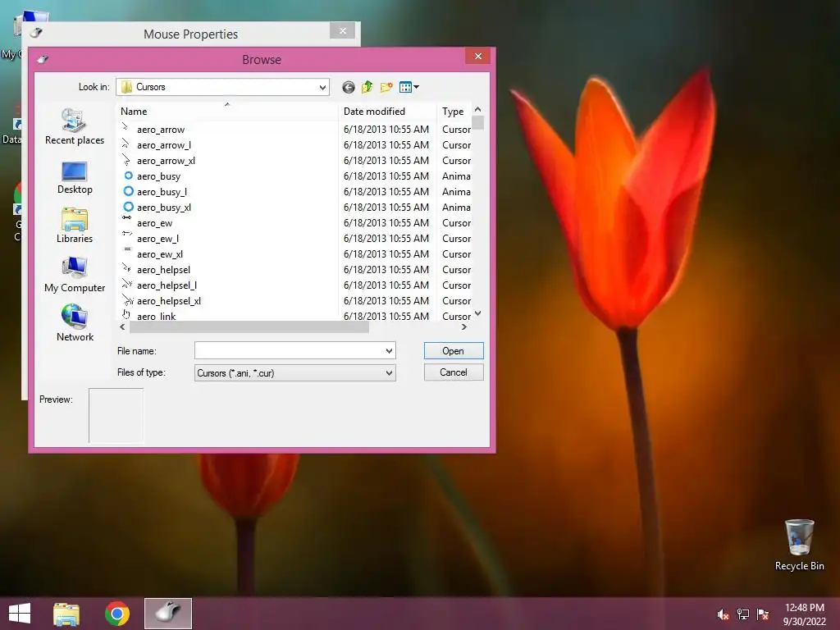Open Action Center flag icon

(x=762, y=614)
